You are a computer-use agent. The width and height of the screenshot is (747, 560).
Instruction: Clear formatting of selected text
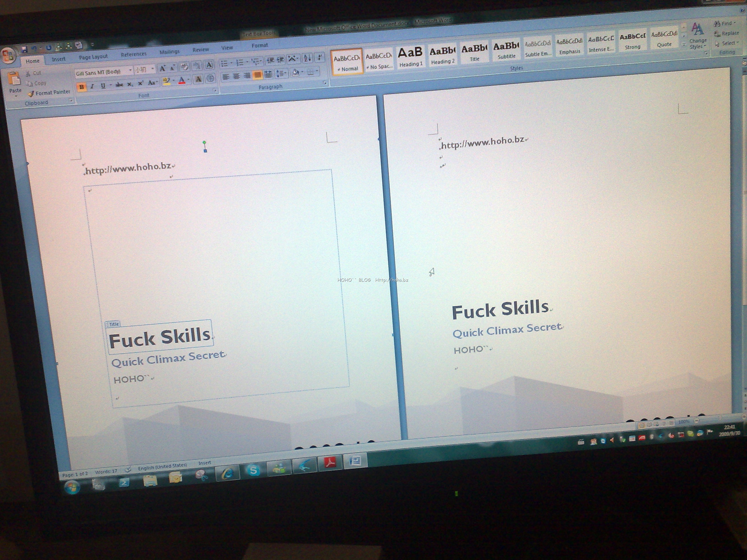tap(184, 67)
